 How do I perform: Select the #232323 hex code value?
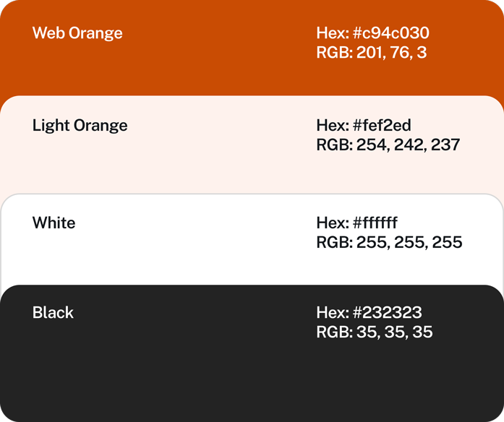388,313
